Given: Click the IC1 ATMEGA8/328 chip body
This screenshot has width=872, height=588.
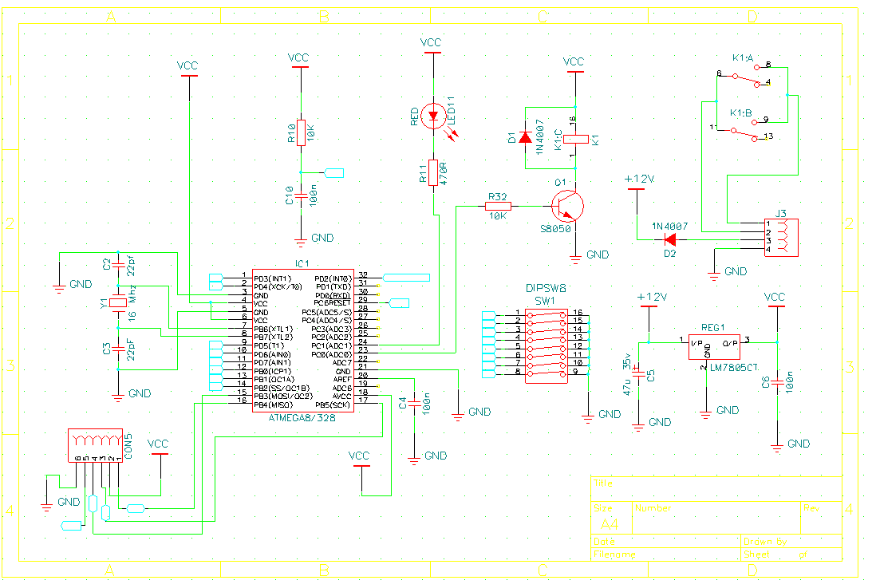Looking at the screenshot, I should 303,341.
